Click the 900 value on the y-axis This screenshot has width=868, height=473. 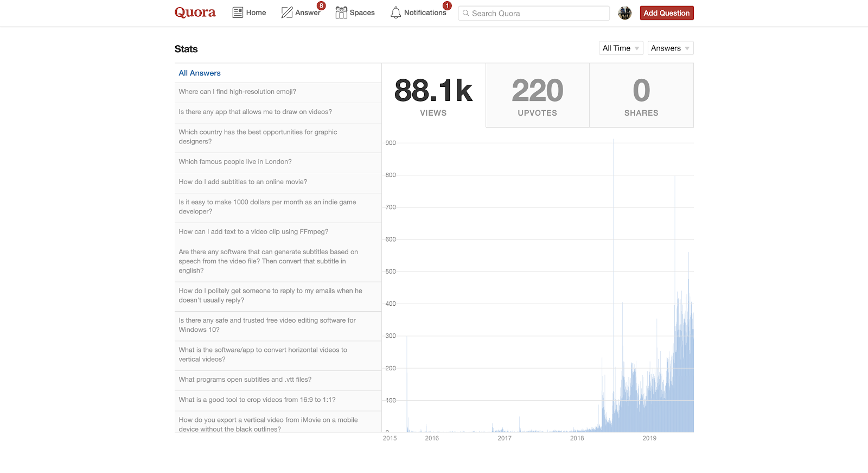coord(391,143)
